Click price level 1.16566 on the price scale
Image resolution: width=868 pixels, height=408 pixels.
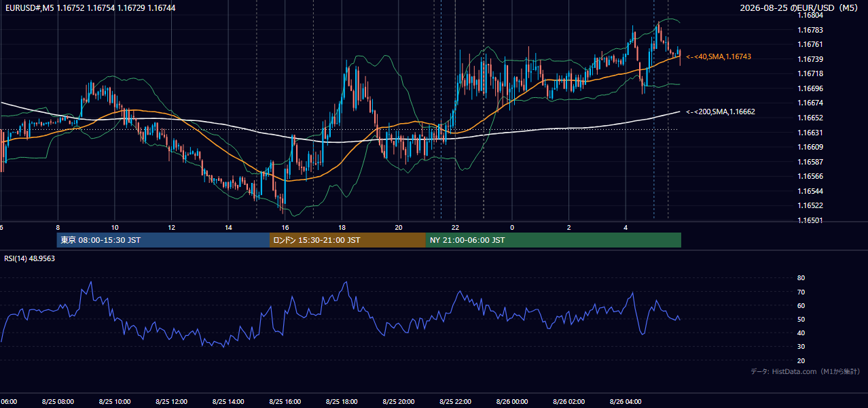click(810, 176)
